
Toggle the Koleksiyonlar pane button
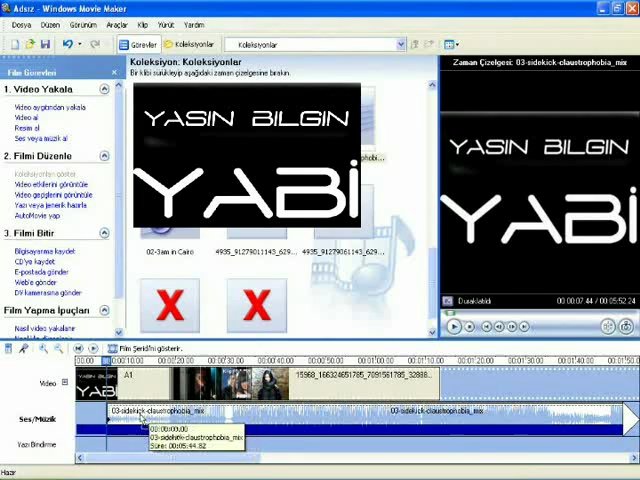coord(189,44)
